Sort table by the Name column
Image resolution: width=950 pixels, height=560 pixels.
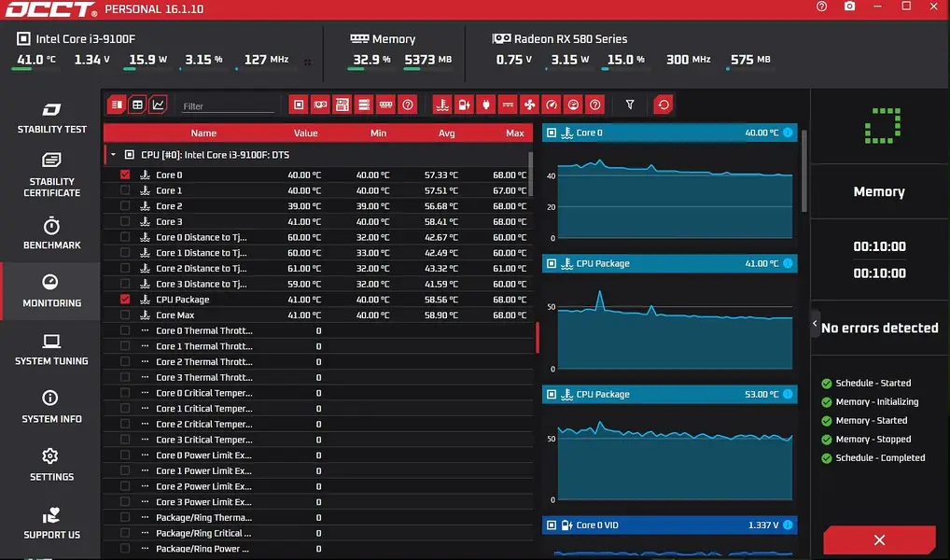coord(203,133)
